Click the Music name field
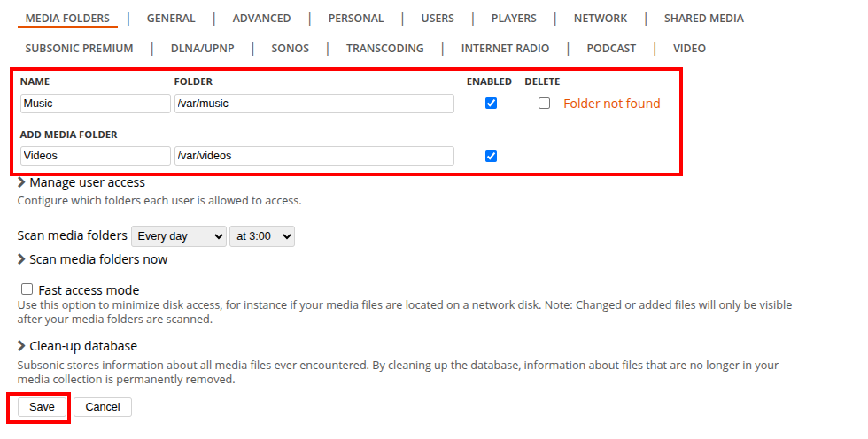The width and height of the screenshot is (868, 439). tap(96, 104)
